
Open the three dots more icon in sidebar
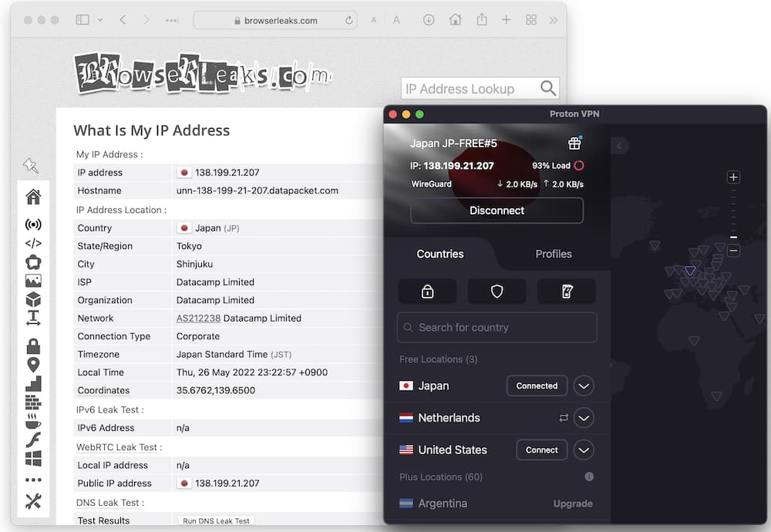point(33,480)
